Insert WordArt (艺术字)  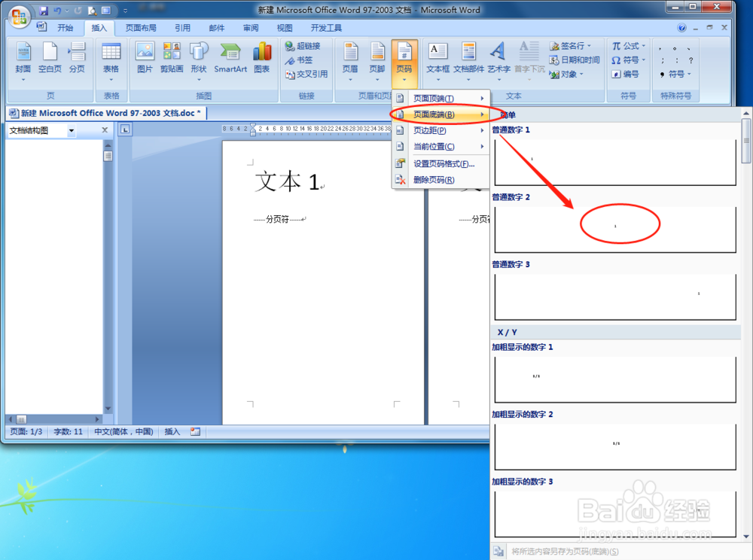click(x=498, y=61)
